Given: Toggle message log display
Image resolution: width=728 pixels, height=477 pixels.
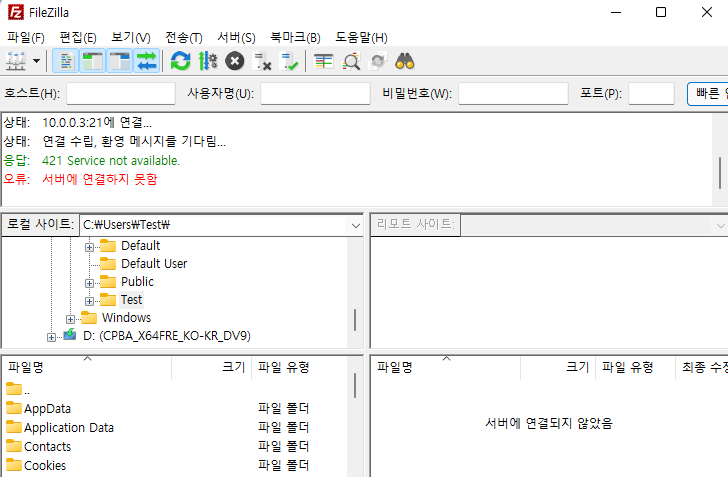Looking at the screenshot, I should (66, 61).
